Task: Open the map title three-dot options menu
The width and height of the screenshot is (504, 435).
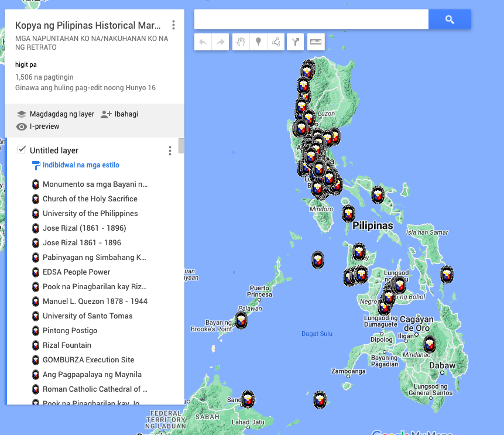Action: 174,25
